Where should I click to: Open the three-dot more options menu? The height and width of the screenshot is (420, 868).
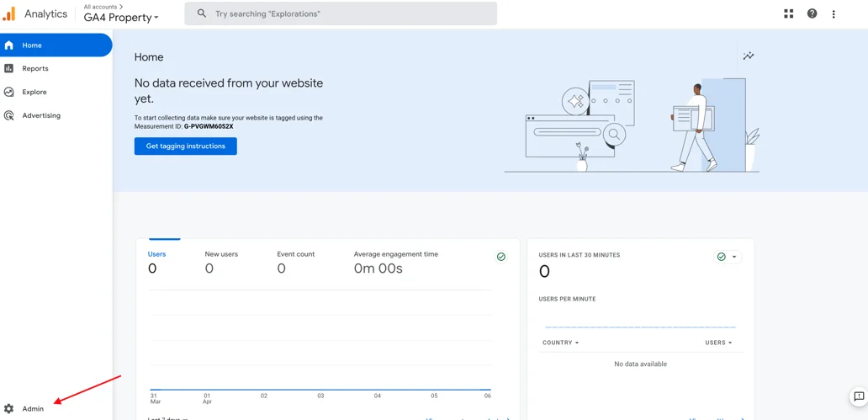click(x=834, y=13)
